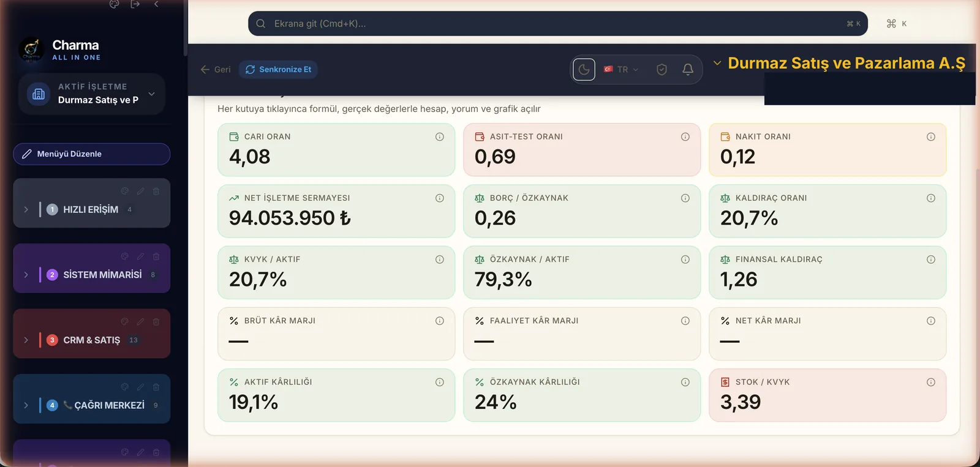Click the shield security icon
This screenshot has height=467, width=980.
661,70
